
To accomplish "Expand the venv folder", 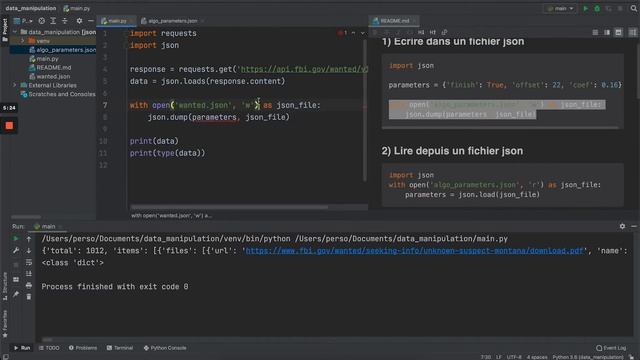I will (x=22, y=41).
